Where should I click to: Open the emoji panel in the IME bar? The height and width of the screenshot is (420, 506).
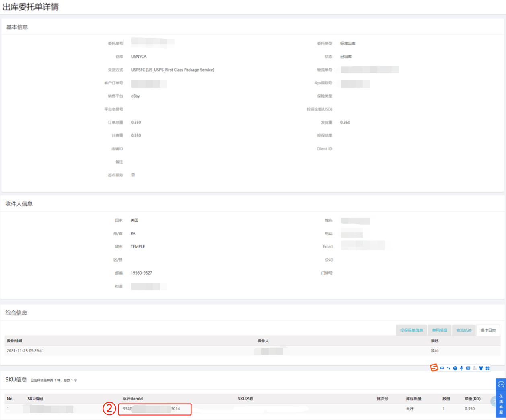pyautogui.click(x=455, y=368)
